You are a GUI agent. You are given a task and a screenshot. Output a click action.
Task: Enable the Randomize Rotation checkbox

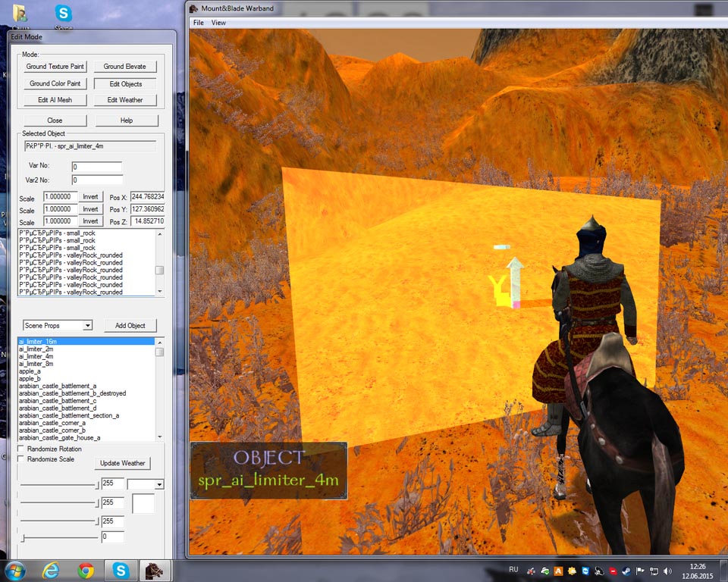(21, 449)
